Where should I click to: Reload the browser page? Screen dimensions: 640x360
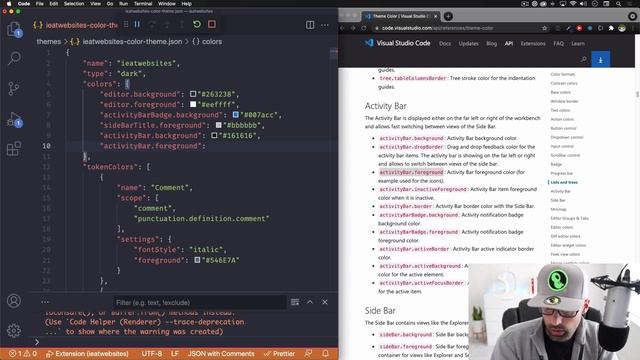click(364, 28)
